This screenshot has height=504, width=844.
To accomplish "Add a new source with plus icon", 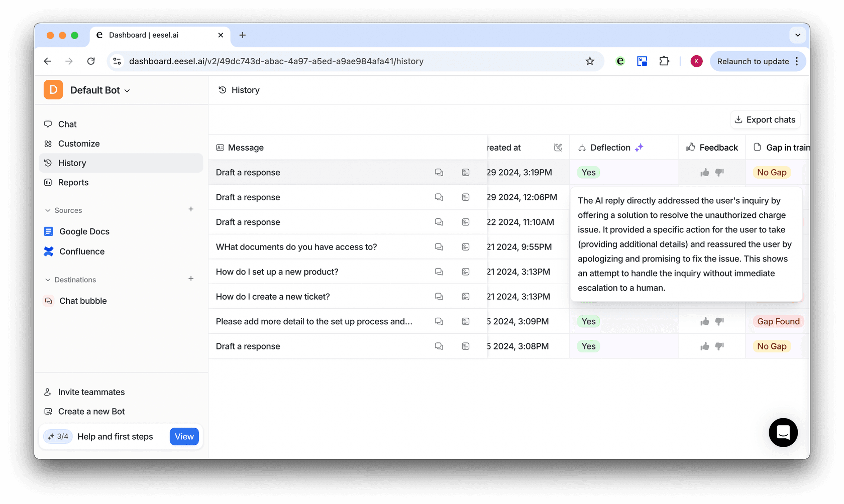I will (x=191, y=209).
